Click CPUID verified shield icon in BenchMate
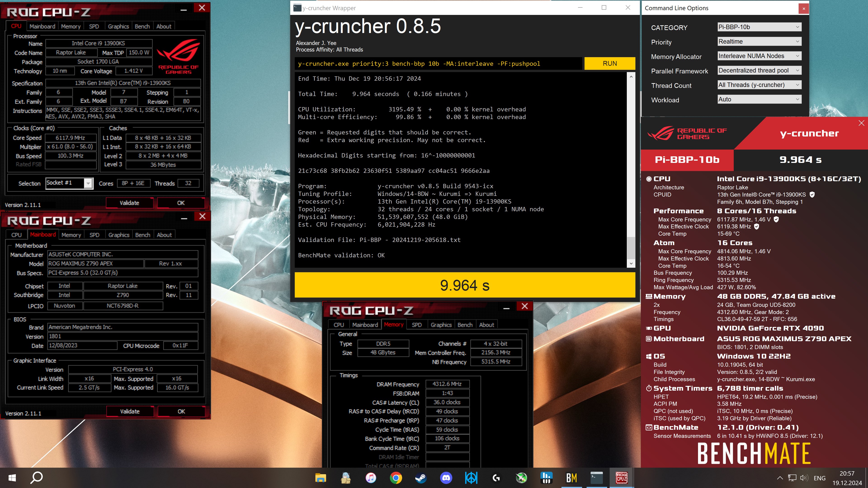The height and width of the screenshot is (488, 868). click(812, 195)
